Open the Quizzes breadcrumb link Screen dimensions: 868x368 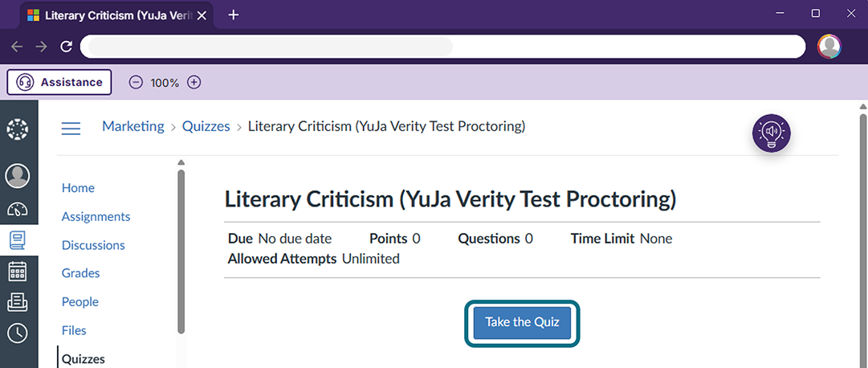point(206,126)
